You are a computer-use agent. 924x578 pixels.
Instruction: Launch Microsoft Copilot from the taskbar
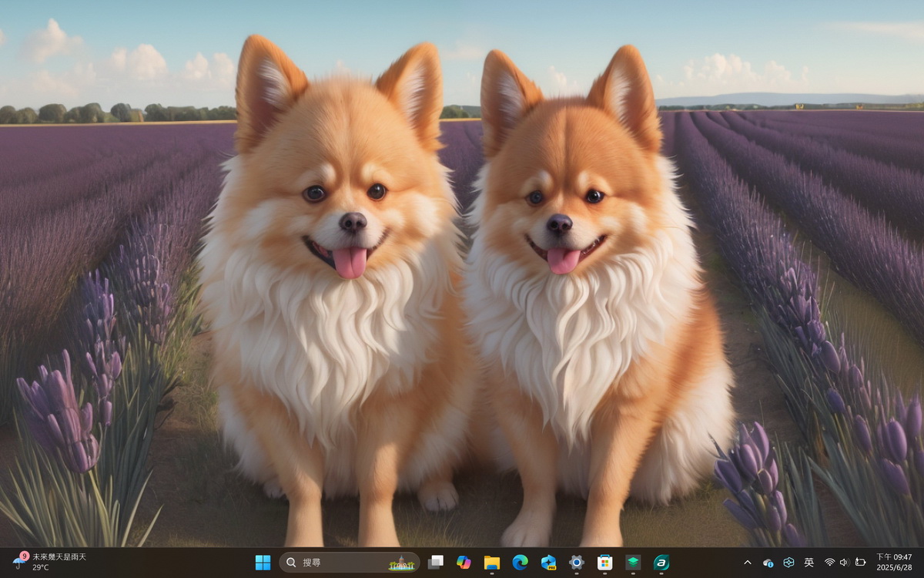coord(464,563)
